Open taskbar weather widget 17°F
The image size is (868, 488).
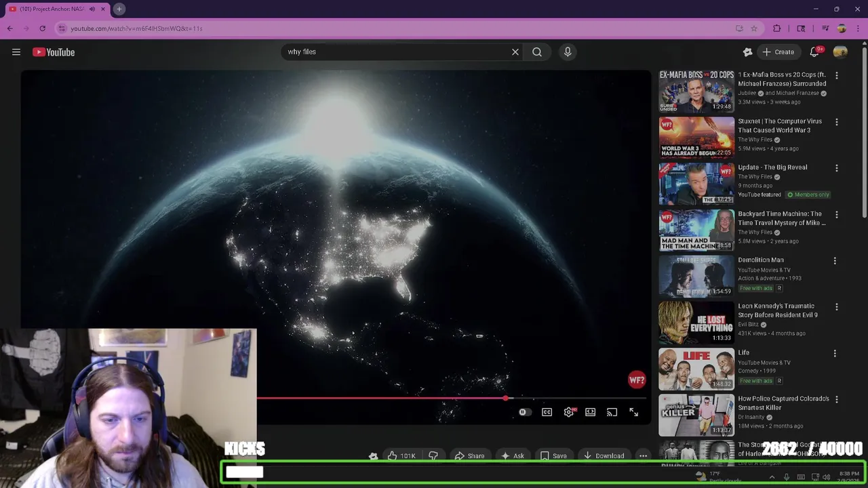click(x=719, y=476)
